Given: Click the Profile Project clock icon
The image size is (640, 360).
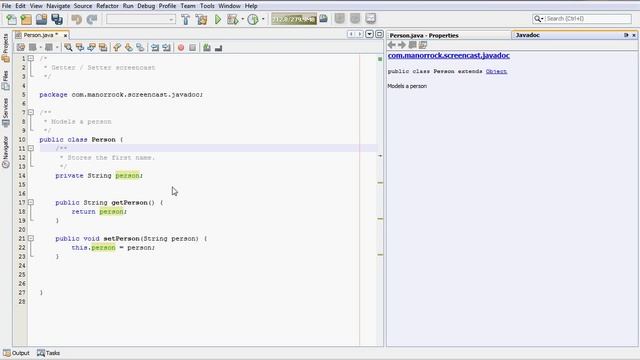Looking at the screenshot, I should coord(253,19).
